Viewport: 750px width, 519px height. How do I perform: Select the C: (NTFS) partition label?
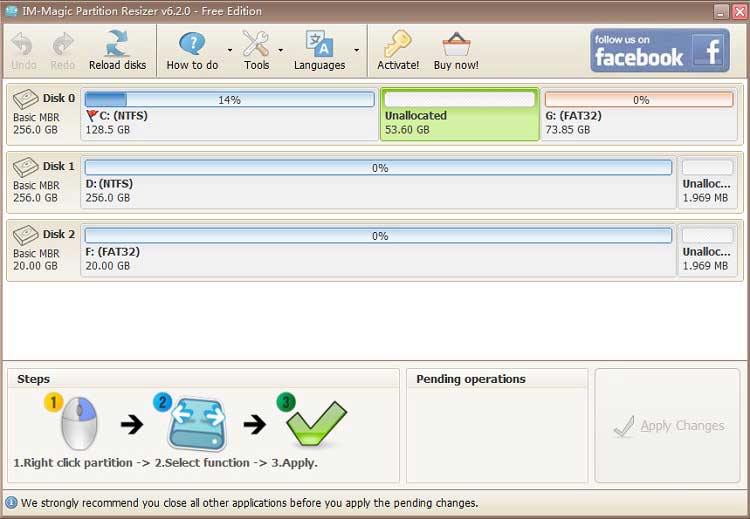pyautogui.click(x=123, y=115)
